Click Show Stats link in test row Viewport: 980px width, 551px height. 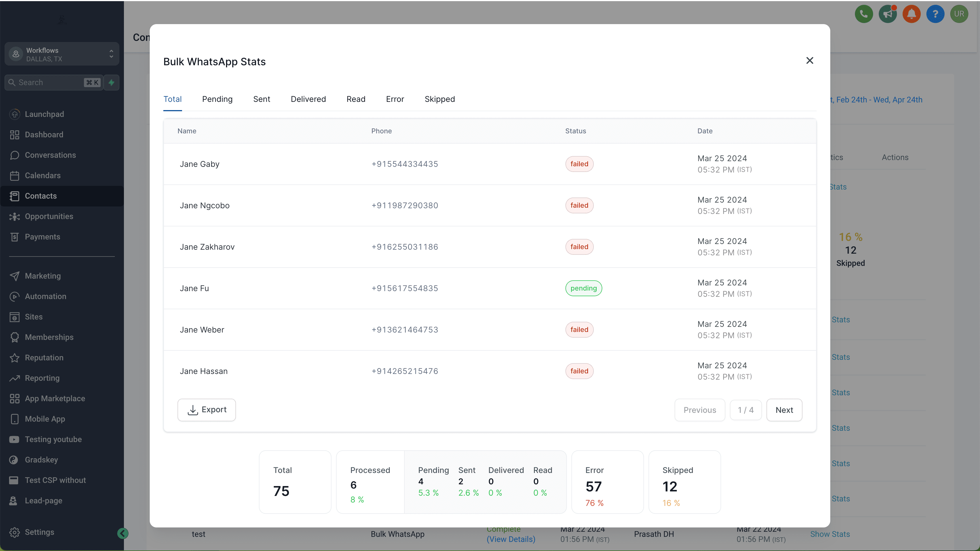click(x=830, y=534)
